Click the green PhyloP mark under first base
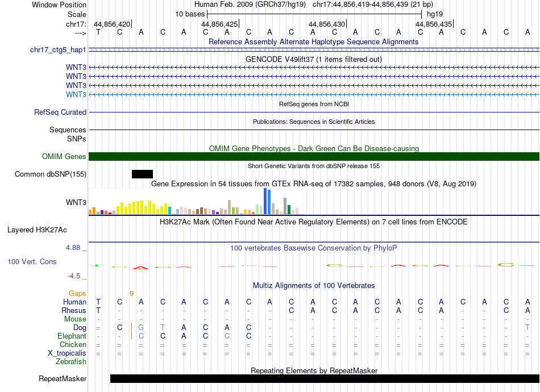Screen dimensions: 540x392 97,265
